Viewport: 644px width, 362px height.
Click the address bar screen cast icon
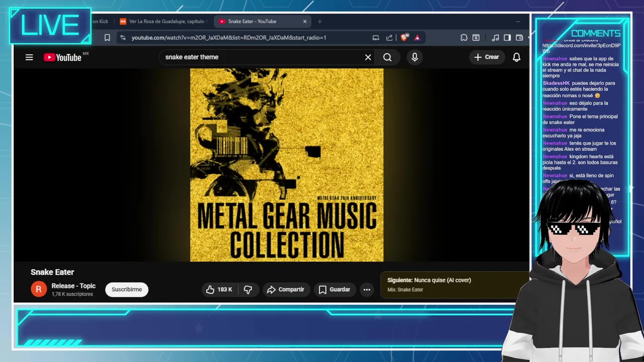point(376,38)
